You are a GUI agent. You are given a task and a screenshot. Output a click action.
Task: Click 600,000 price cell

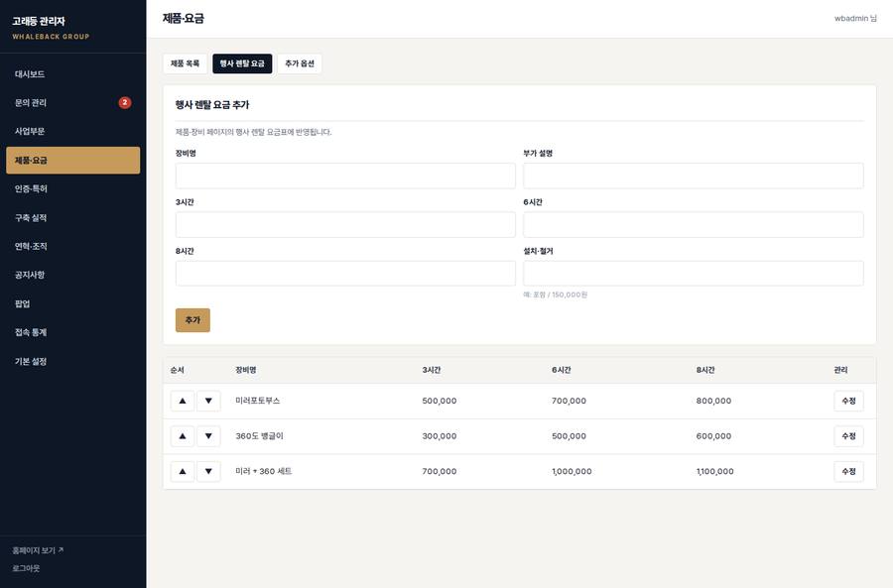point(713,436)
